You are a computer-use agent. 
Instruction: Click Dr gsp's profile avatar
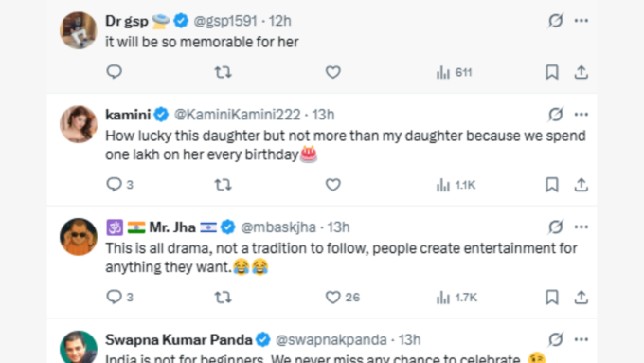pos(79,30)
